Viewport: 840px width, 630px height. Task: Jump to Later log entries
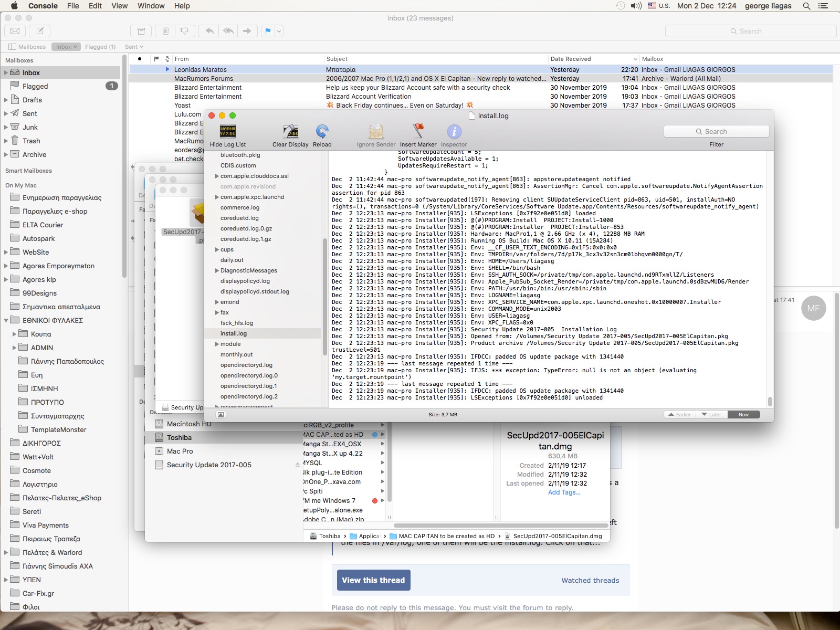pos(712,415)
